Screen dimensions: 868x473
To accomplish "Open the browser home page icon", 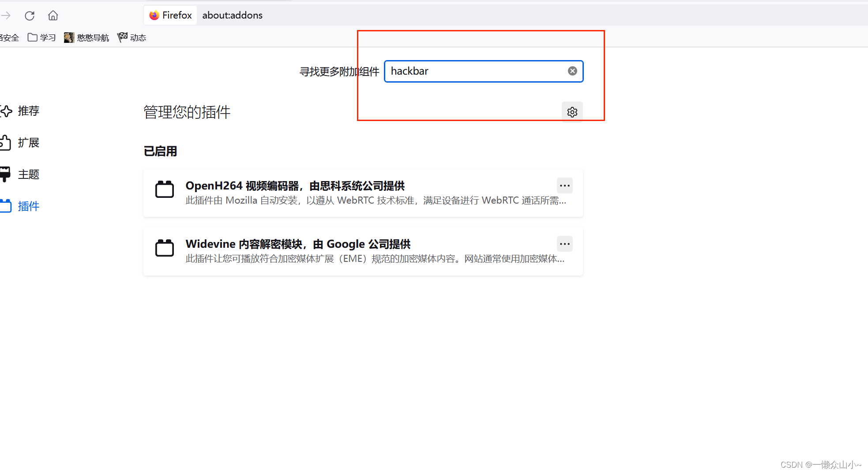I will tap(53, 15).
